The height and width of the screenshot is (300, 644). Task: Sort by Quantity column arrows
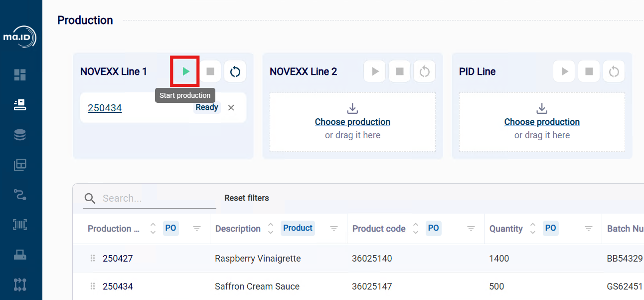[533, 229]
